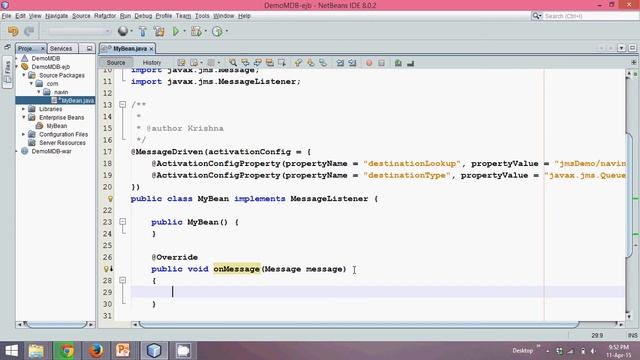Click Shift Line Right icon
This screenshot has height=360, width=640.
(352, 62)
